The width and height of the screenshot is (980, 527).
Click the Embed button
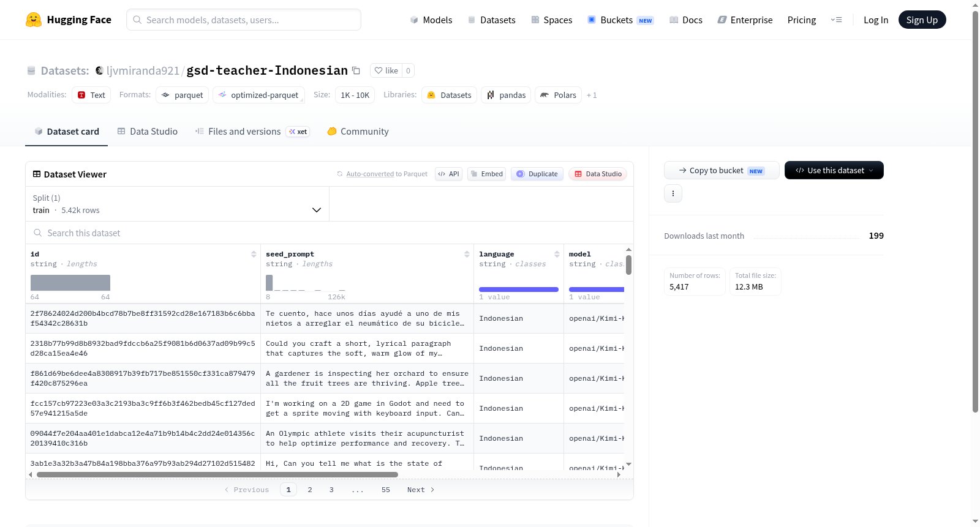tap(486, 174)
